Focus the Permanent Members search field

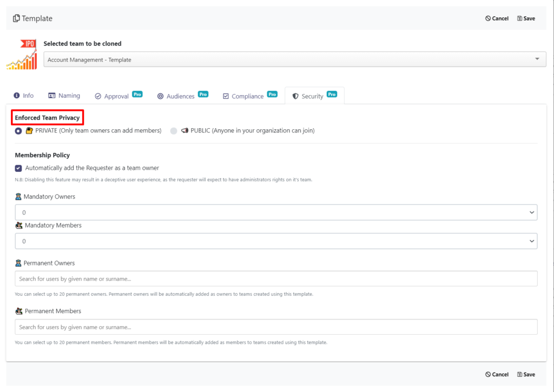point(276,327)
